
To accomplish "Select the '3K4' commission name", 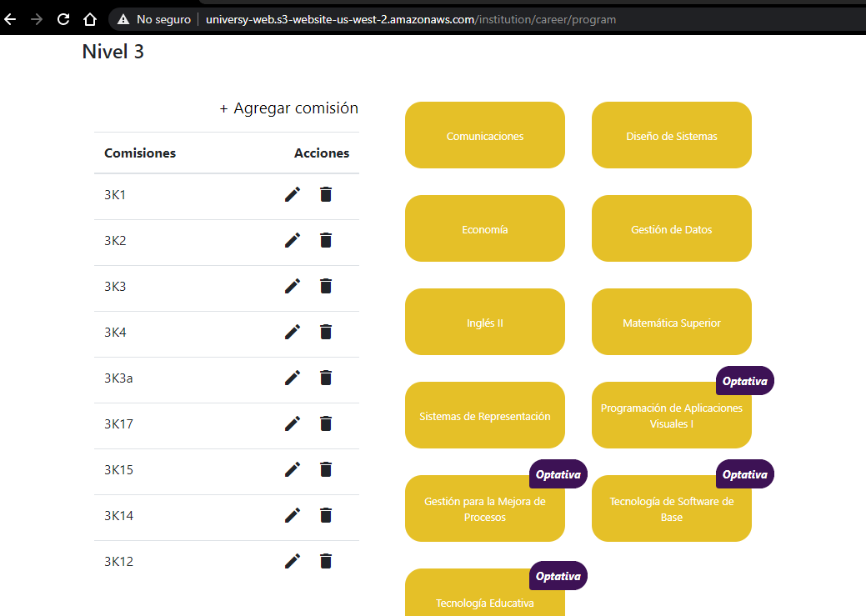I will [115, 332].
